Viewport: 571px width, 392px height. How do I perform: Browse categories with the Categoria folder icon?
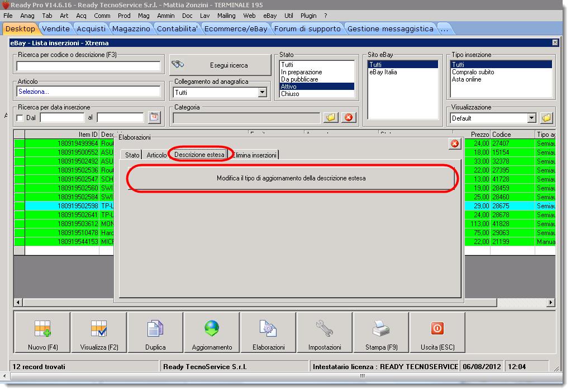tap(331, 118)
